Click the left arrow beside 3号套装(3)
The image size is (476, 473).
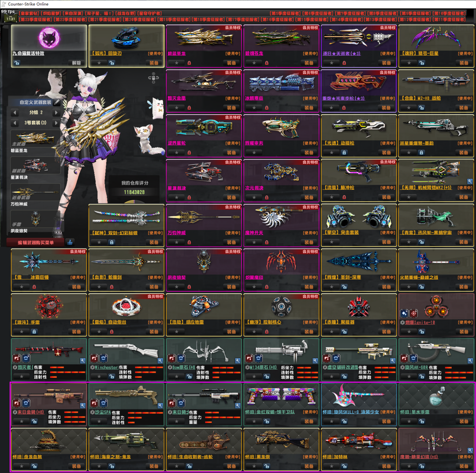(15, 123)
